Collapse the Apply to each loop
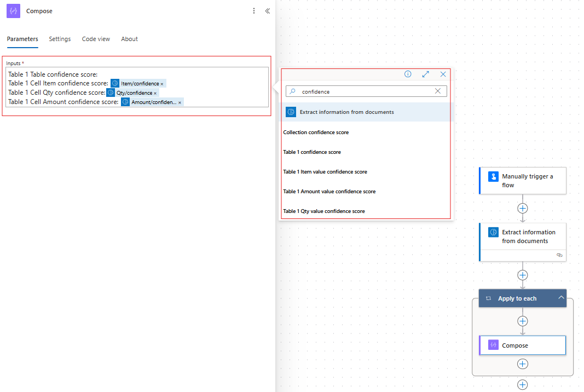This screenshot has height=392, width=584. point(561,298)
